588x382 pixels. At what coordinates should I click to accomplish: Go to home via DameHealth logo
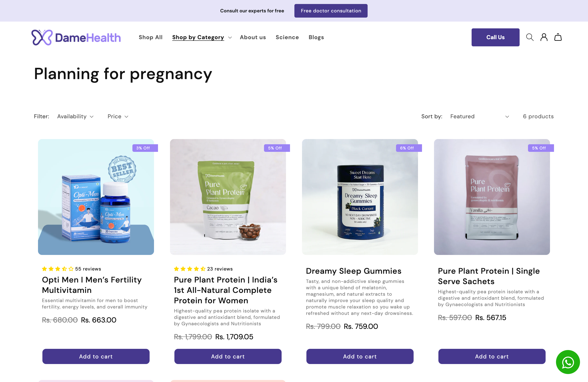[76, 38]
